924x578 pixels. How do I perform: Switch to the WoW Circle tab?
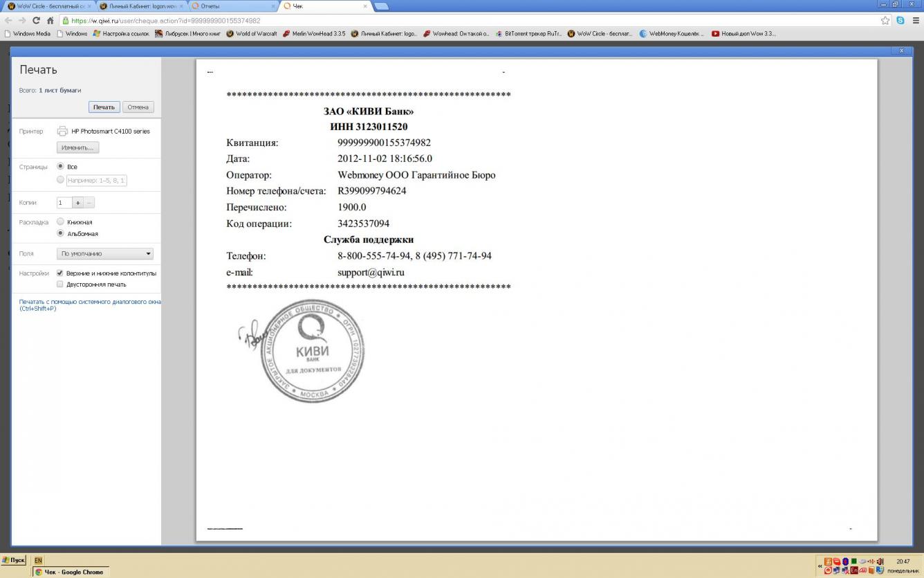tap(47, 6)
